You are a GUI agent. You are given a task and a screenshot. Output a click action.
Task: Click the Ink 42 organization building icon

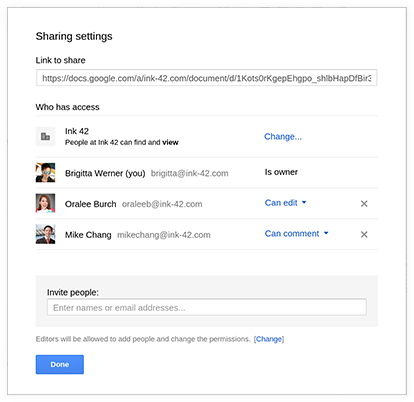[45, 136]
